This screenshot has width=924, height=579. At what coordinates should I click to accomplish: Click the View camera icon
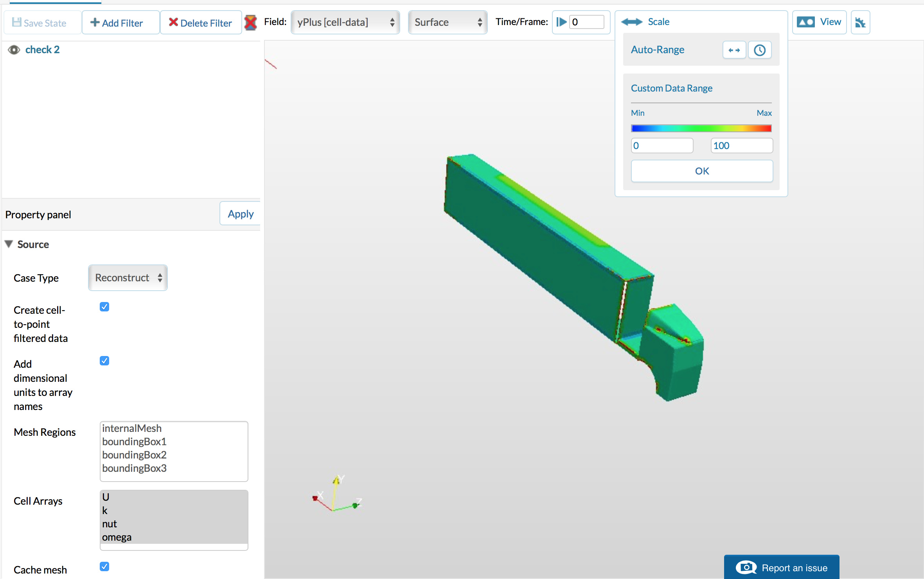pyautogui.click(x=805, y=22)
